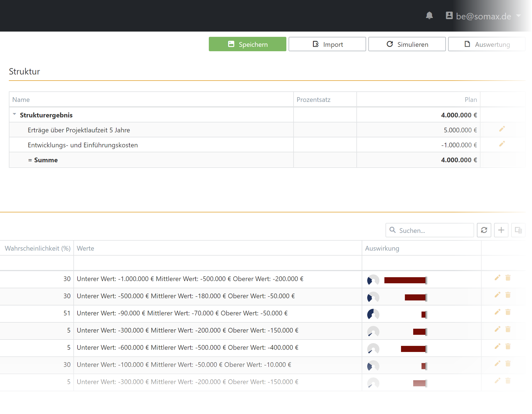
Task: Click the Import button
Action: (327, 44)
